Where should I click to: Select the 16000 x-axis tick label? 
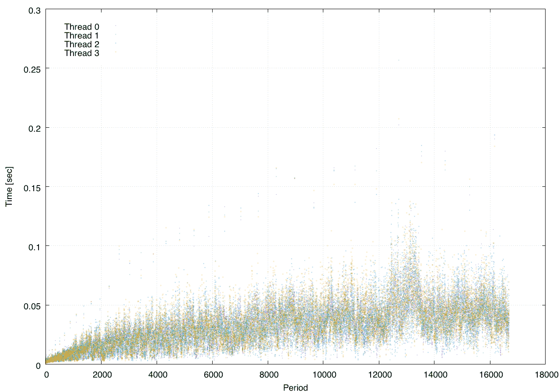click(490, 374)
